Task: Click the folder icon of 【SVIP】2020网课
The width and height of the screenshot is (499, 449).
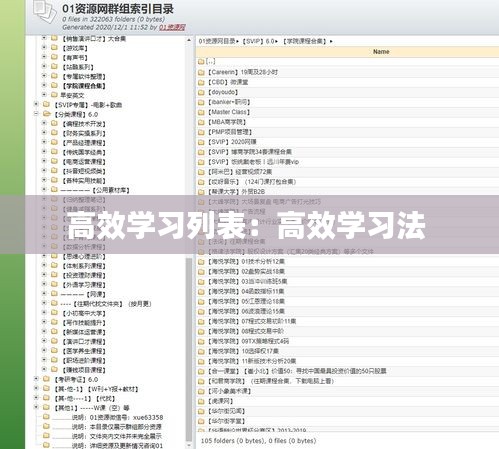Action: tap(201, 142)
